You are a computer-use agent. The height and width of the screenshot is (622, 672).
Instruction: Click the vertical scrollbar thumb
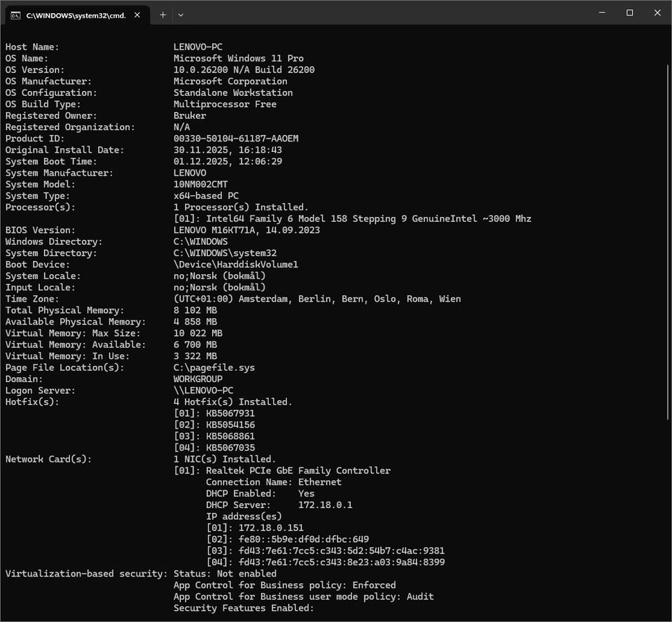(668, 242)
